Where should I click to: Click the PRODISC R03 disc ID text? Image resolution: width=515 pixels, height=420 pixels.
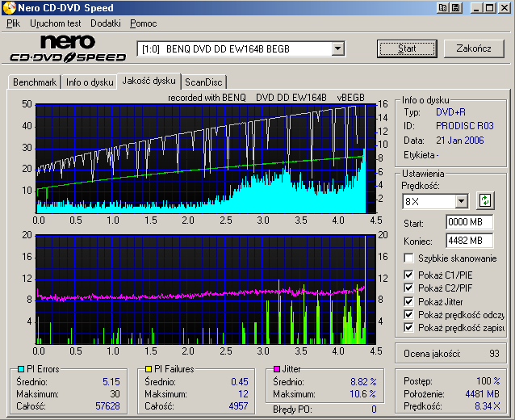pyautogui.click(x=464, y=126)
